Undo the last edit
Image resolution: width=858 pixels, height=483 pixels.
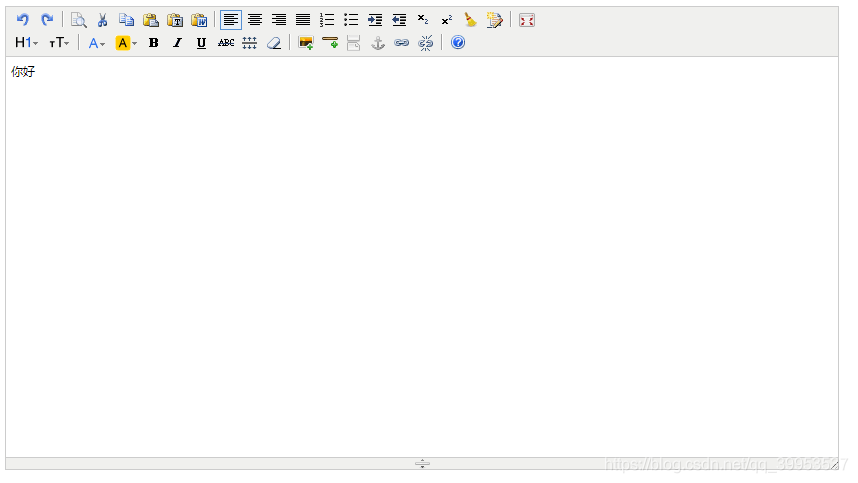pyautogui.click(x=22, y=20)
